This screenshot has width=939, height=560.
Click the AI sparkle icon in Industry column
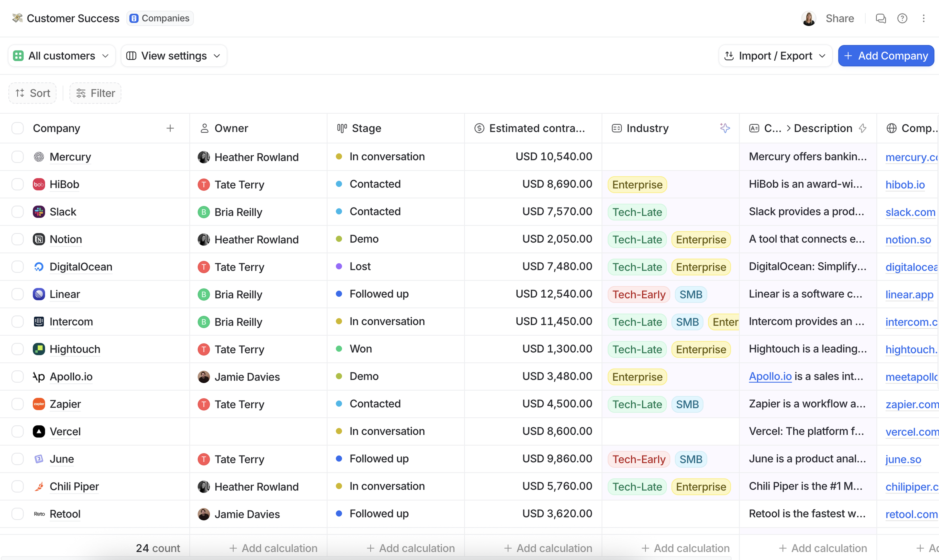(x=725, y=128)
